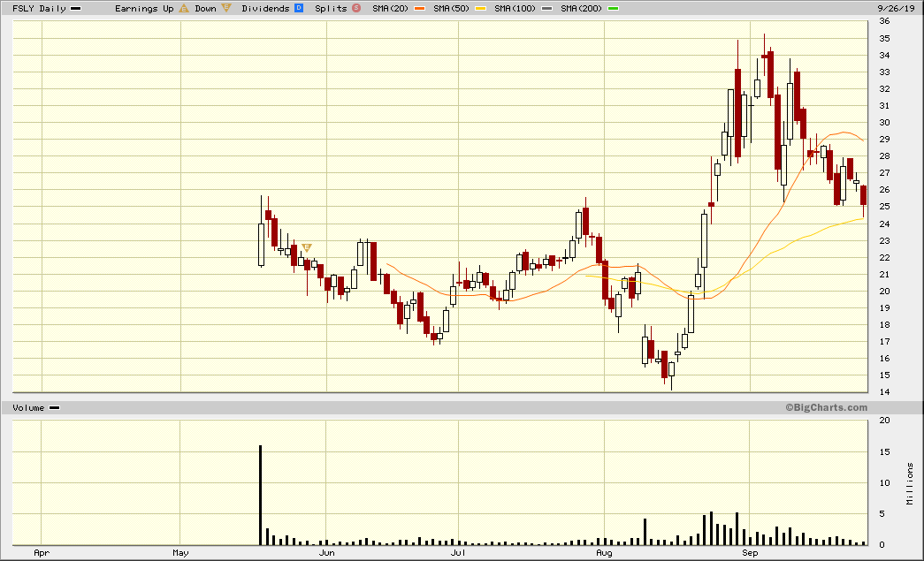Click the 9/26/19 date label

pyautogui.click(x=896, y=8)
